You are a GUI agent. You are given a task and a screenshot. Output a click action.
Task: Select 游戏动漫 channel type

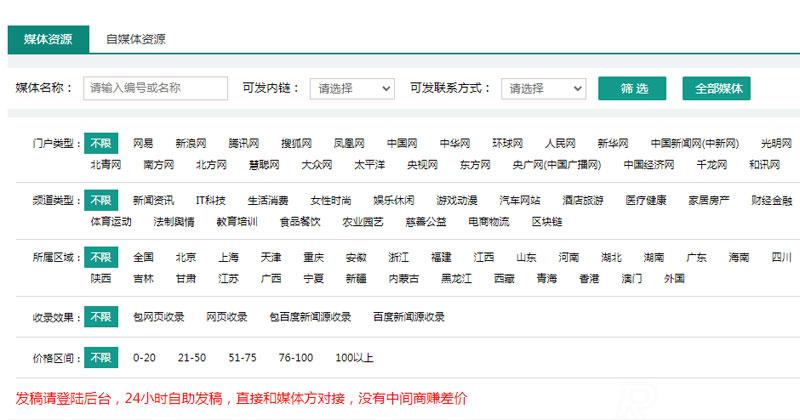point(457,200)
